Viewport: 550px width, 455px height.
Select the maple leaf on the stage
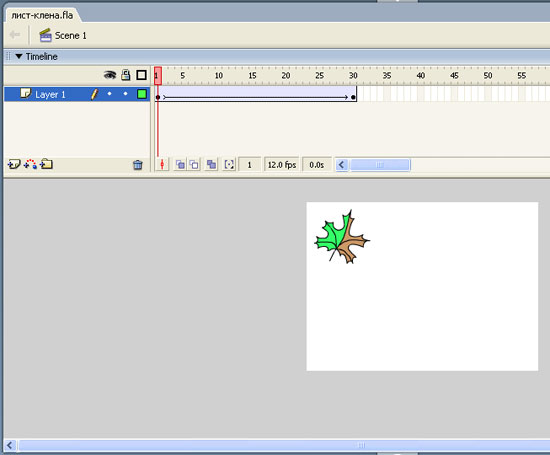pyautogui.click(x=341, y=237)
